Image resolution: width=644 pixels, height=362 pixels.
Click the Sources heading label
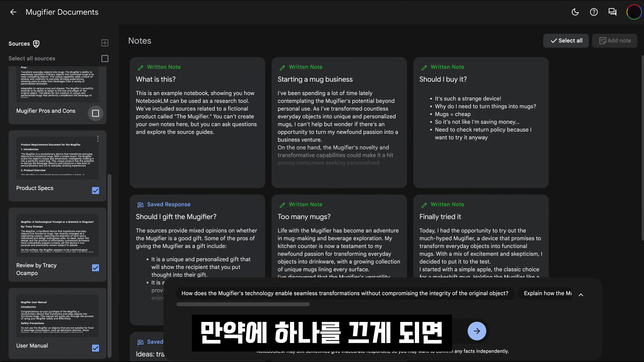point(19,44)
